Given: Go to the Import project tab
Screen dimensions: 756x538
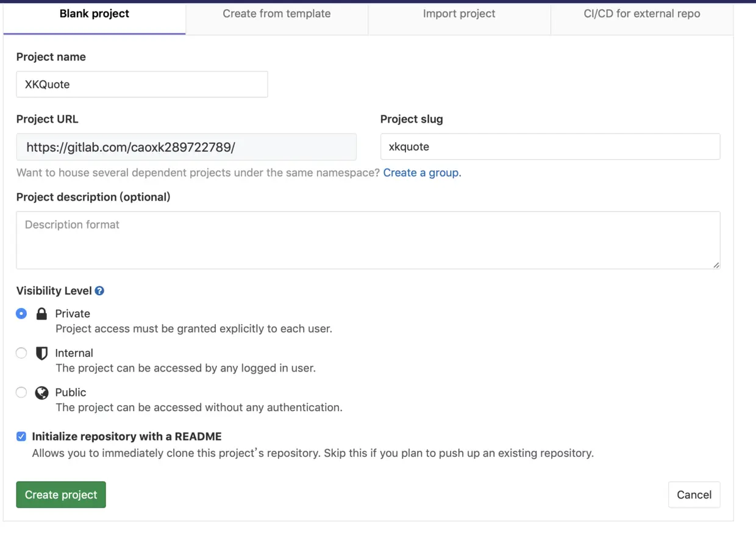Looking at the screenshot, I should click(x=459, y=14).
